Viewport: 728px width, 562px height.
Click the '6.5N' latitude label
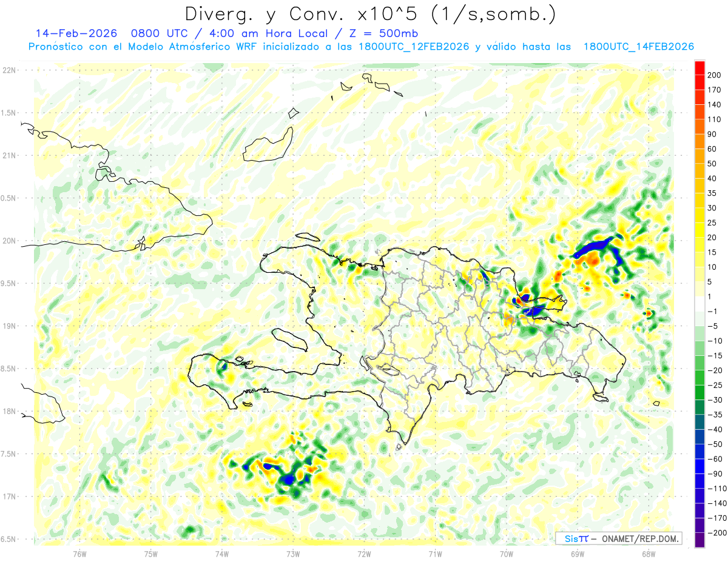[8, 539]
